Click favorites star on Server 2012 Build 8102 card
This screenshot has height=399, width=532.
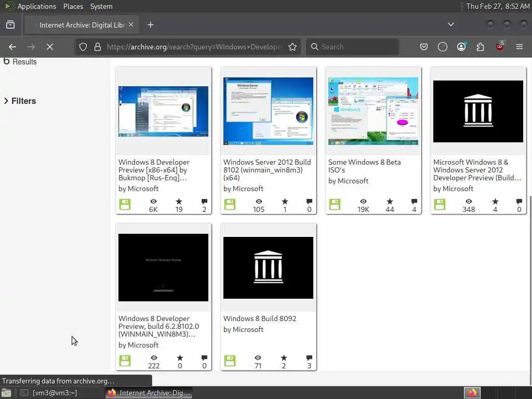pyautogui.click(x=285, y=202)
